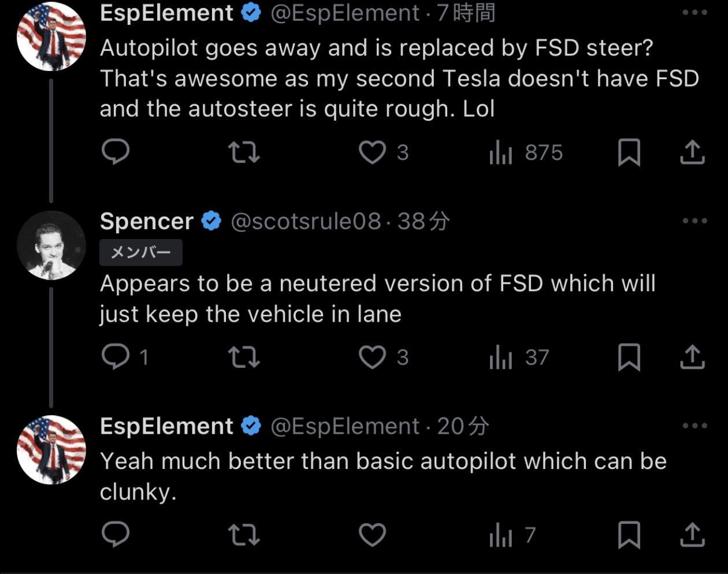The height and width of the screenshot is (574, 728).
Task: Like the first tweet with 3 likes
Action: pyautogui.click(x=373, y=152)
